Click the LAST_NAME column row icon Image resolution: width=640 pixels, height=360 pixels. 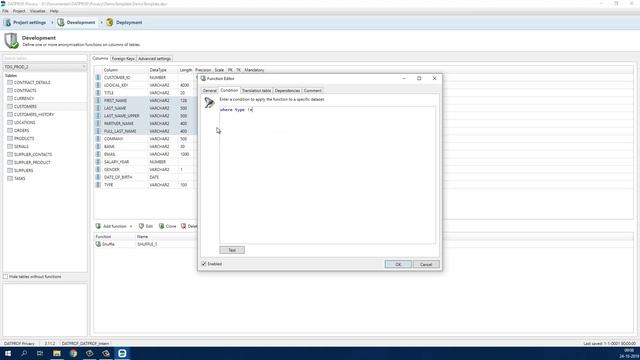(98, 108)
